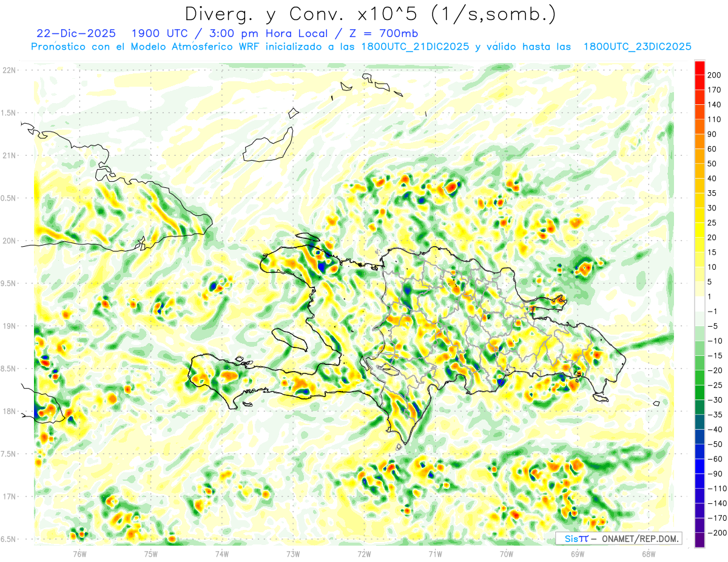The height and width of the screenshot is (562, 728).
Task: Click the "1800UTC_23DIC2025" valid-until time text
Action: click(x=637, y=47)
